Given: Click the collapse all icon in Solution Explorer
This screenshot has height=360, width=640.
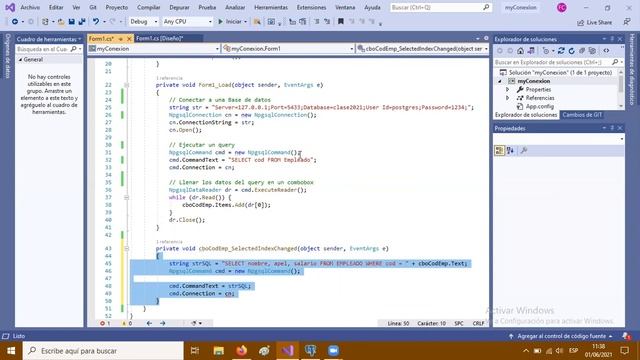Looking at the screenshot, I should 582,51.
